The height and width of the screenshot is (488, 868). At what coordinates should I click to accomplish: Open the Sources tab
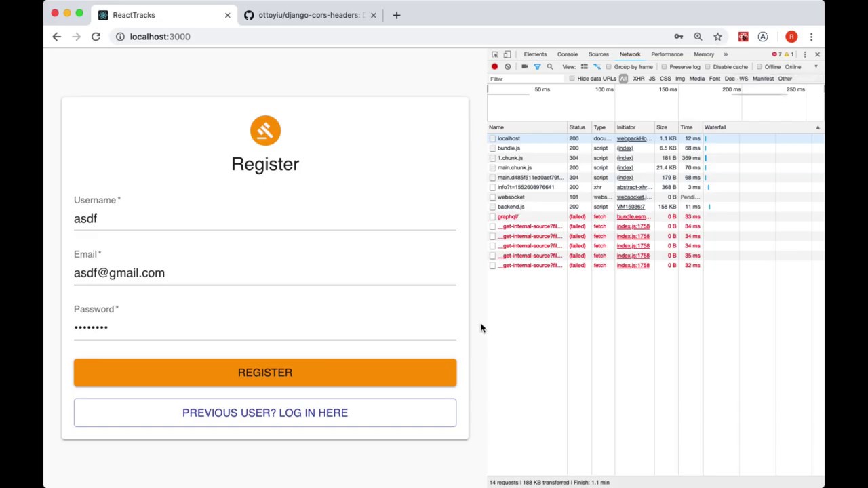(598, 54)
